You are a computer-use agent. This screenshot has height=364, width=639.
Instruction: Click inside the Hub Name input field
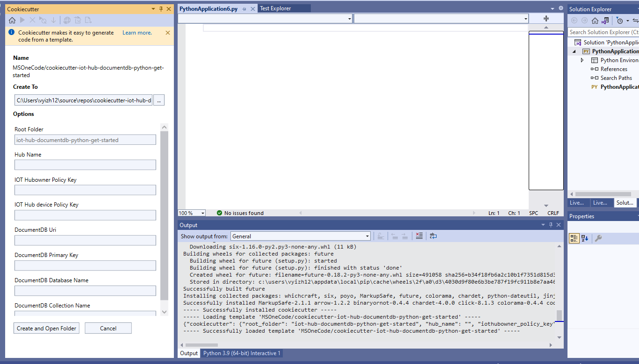tap(85, 164)
